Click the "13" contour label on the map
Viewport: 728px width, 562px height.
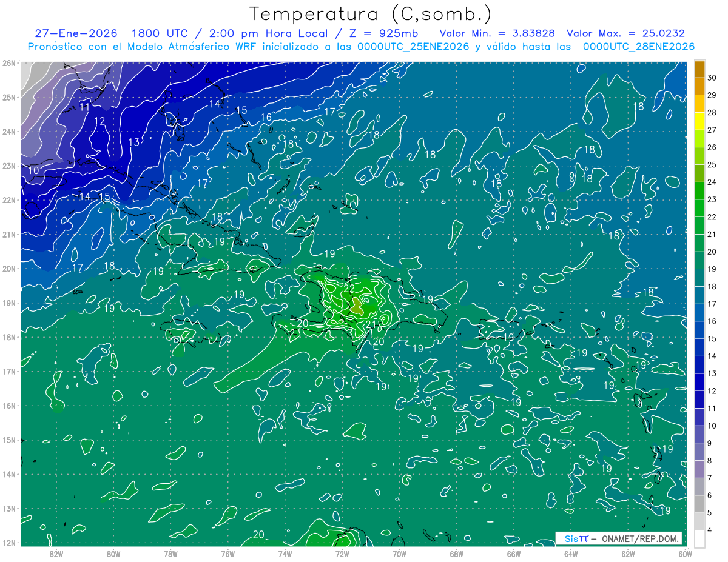click(134, 142)
